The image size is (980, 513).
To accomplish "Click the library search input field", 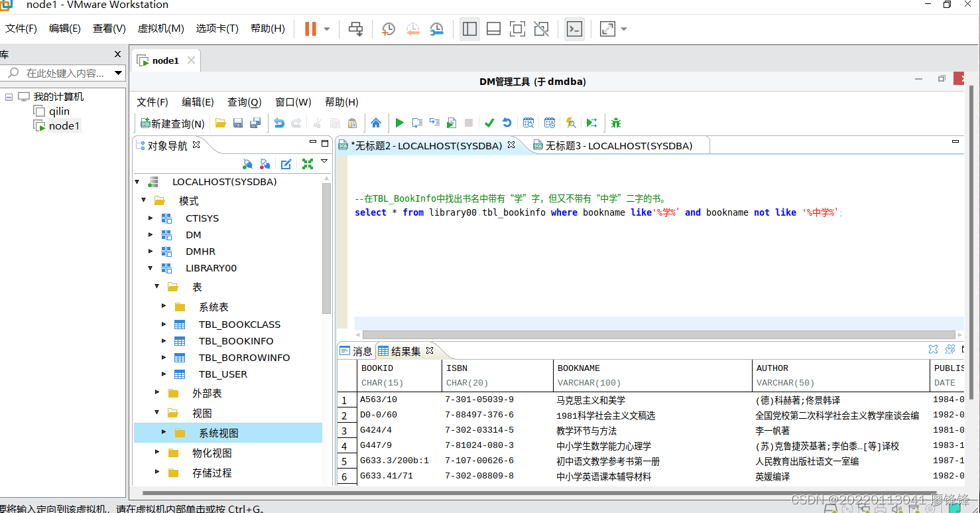I will click(x=64, y=73).
